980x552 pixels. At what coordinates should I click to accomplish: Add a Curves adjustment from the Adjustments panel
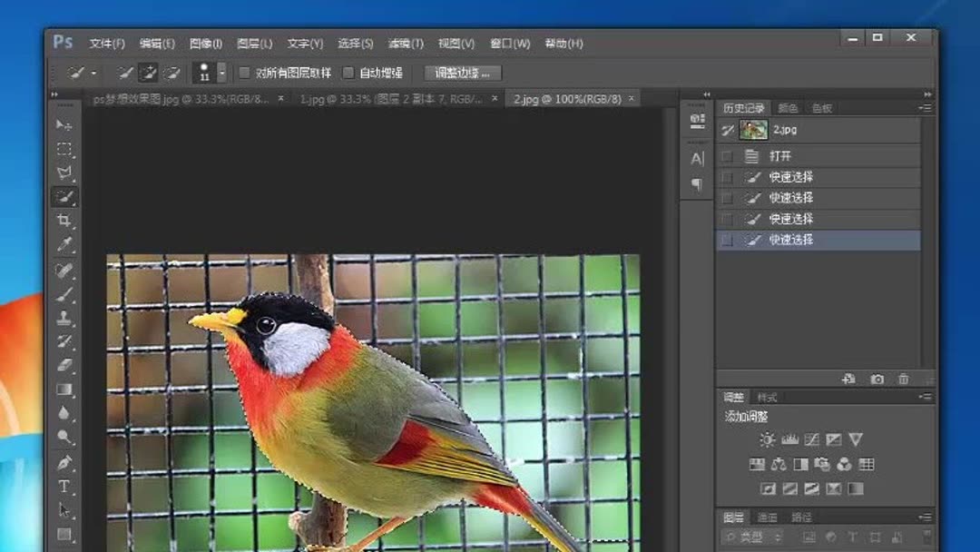813,439
